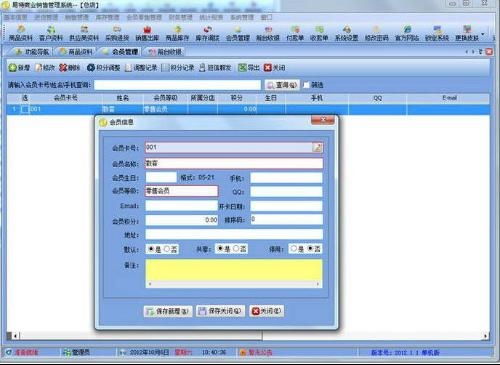Click the 查询 search button
Image resolution: width=500 pixels, height=365 pixels.
(x=282, y=85)
